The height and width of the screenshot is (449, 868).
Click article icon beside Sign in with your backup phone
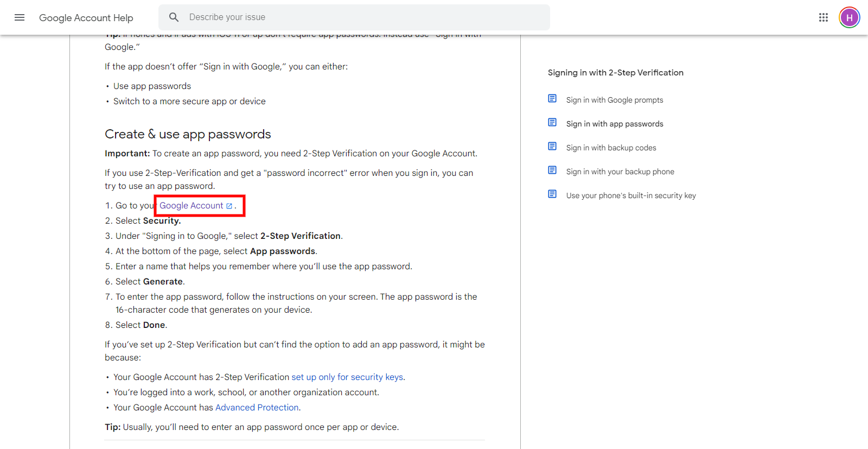click(552, 170)
